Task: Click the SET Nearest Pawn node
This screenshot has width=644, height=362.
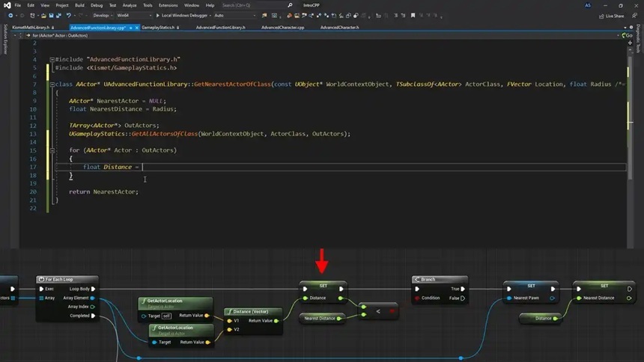Action: point(531,292)
